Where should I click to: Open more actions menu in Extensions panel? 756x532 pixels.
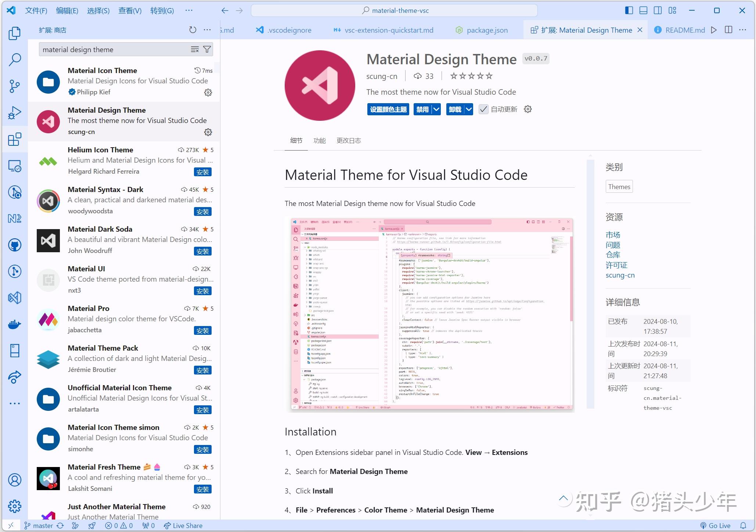pyautogui.click(x=207, y=30)
